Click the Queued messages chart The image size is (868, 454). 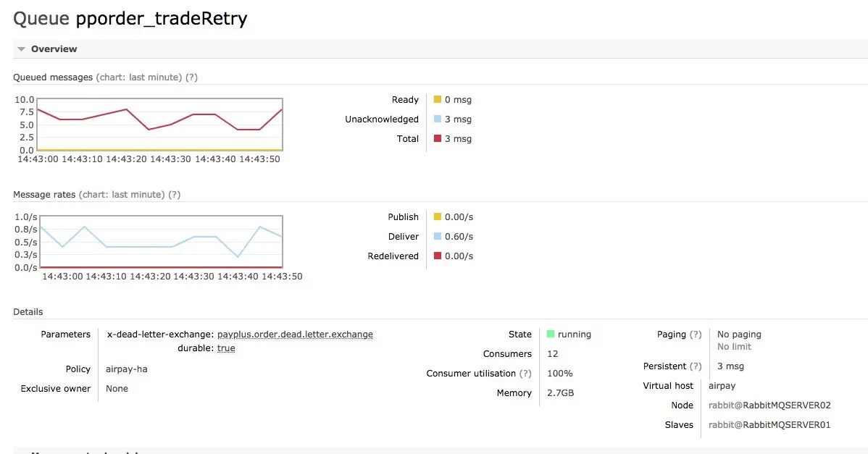click(159, 125)
